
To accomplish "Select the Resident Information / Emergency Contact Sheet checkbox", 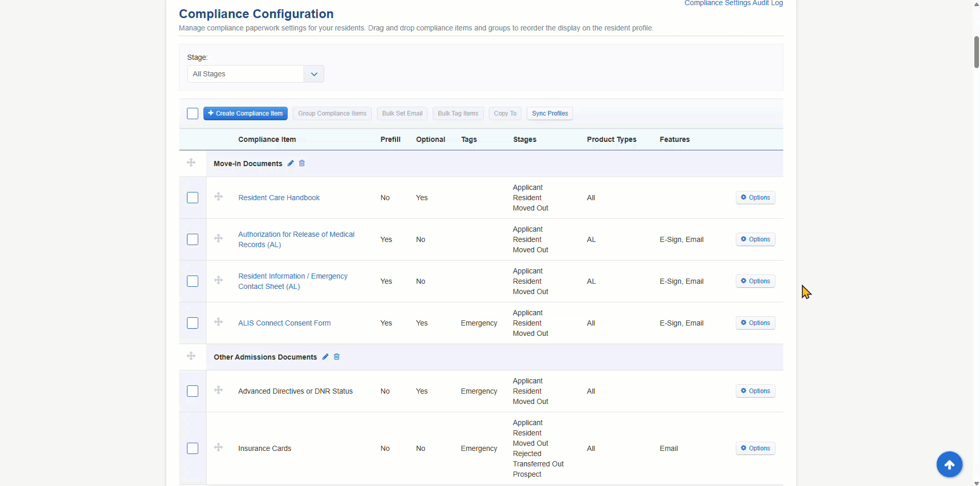I will (193, 281).
